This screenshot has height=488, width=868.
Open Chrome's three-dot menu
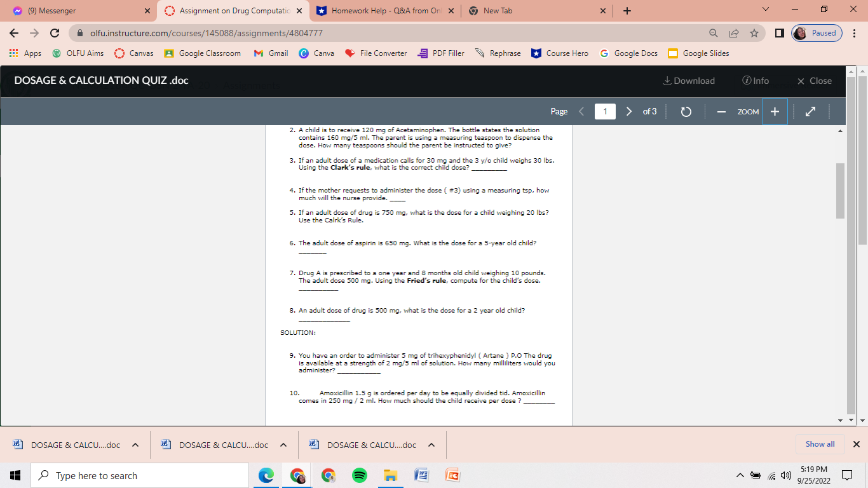[854, 33]
